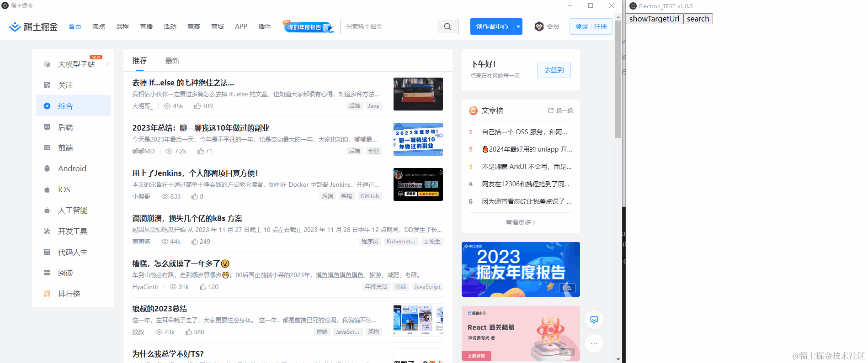The height and width of the screenshot is (363, 868).
Task: Click the 去签到 button
Action: pos(554,70)
